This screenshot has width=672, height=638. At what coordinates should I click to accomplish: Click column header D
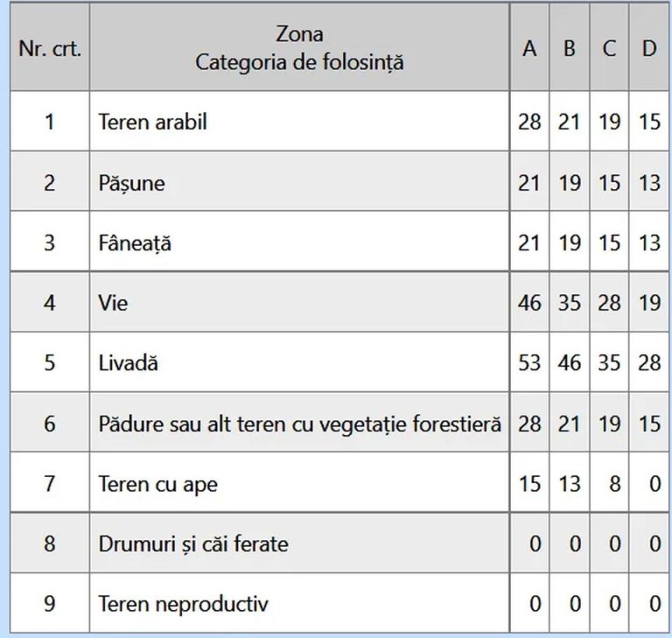coord(649,47)
